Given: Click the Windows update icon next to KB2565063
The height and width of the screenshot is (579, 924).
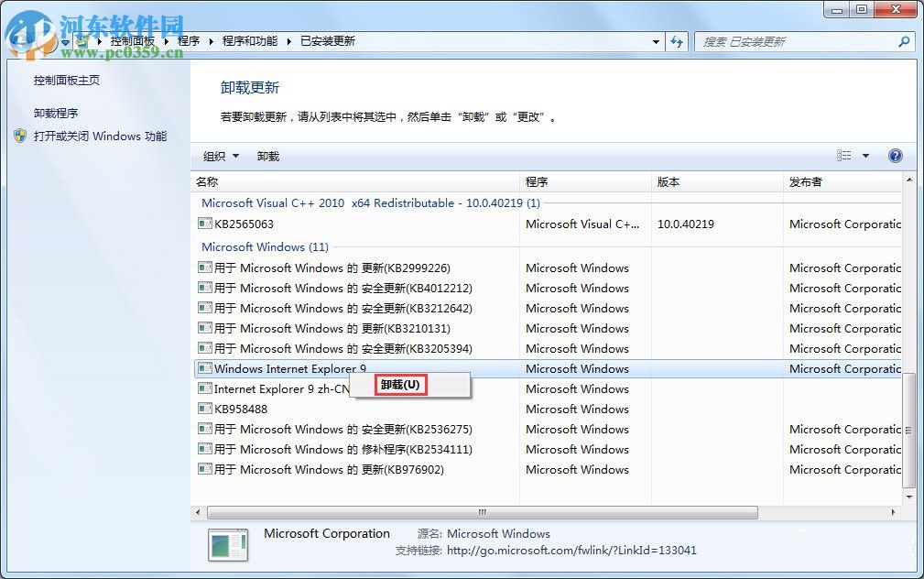Looking at the screenshot, I should (x=205, y=224).
